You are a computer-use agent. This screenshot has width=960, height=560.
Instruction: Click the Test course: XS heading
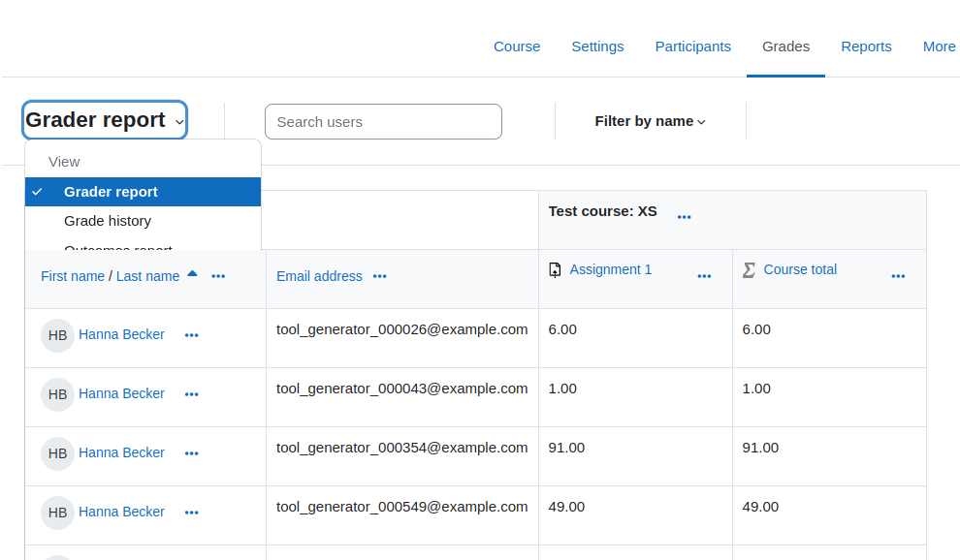pos(602,212)
